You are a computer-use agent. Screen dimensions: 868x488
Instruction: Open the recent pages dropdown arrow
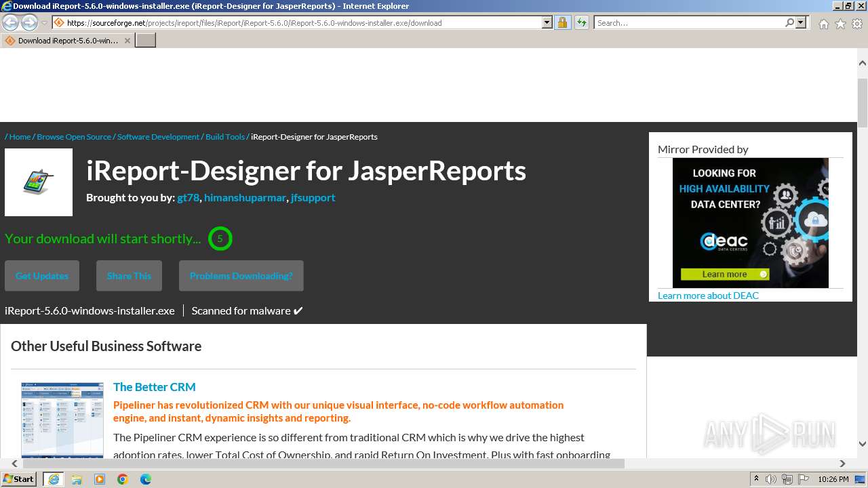(45, 23)
